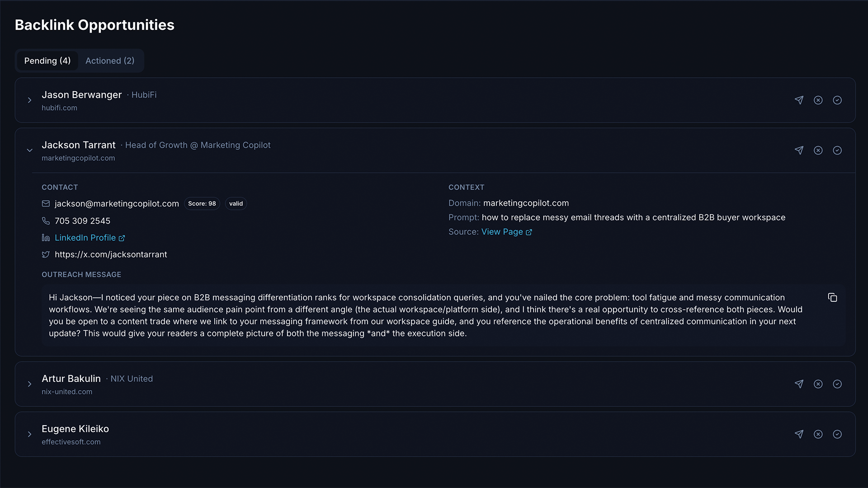The width and height of the screenshot is (868, 488).
Task: Mark Jason Berwanger as actioned checkmark
Action: (837, 100)
